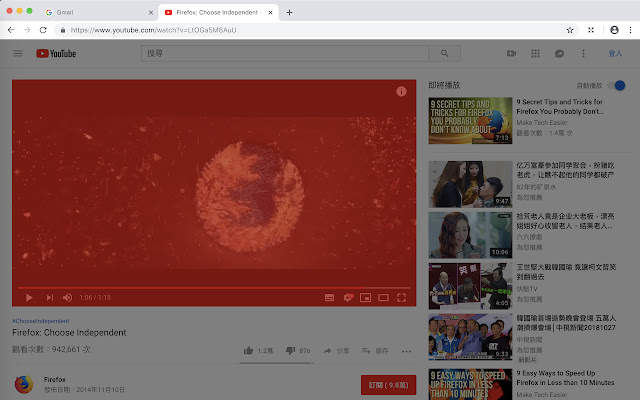Image resolution: width=640 pixels, height=400 pixels.
Task: Open the YouTube hamburger guide menu
Action: click(18, 53)
